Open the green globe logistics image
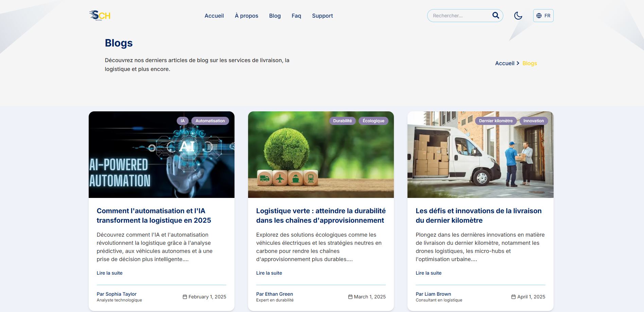This screenshot has height=312, width=644. pyautogui.click(x=321, y=154)
